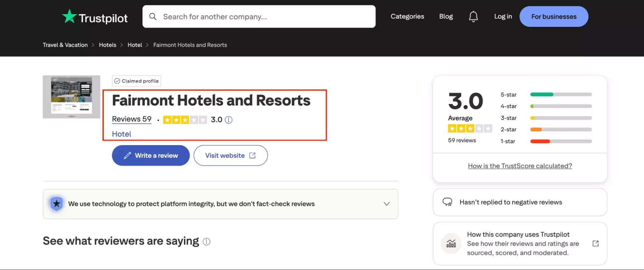
Task: Open How this company uses Trustpilot external link
Action: click(x=595, y=244)
